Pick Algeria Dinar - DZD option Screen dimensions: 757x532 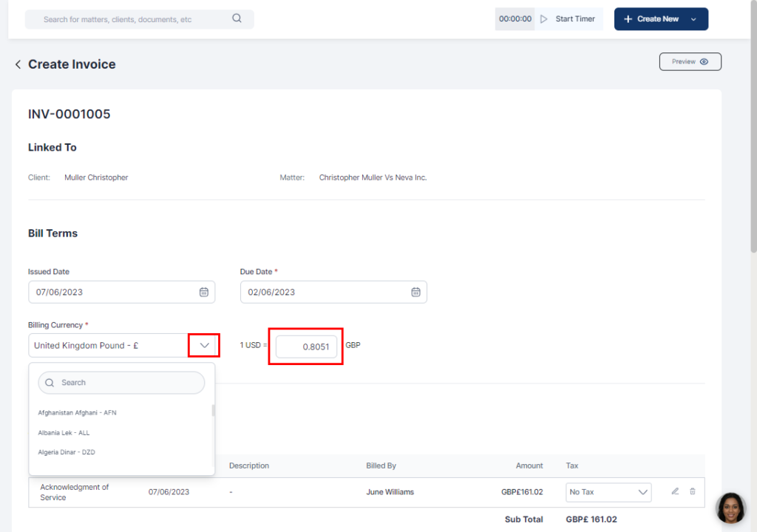(67, 452)
